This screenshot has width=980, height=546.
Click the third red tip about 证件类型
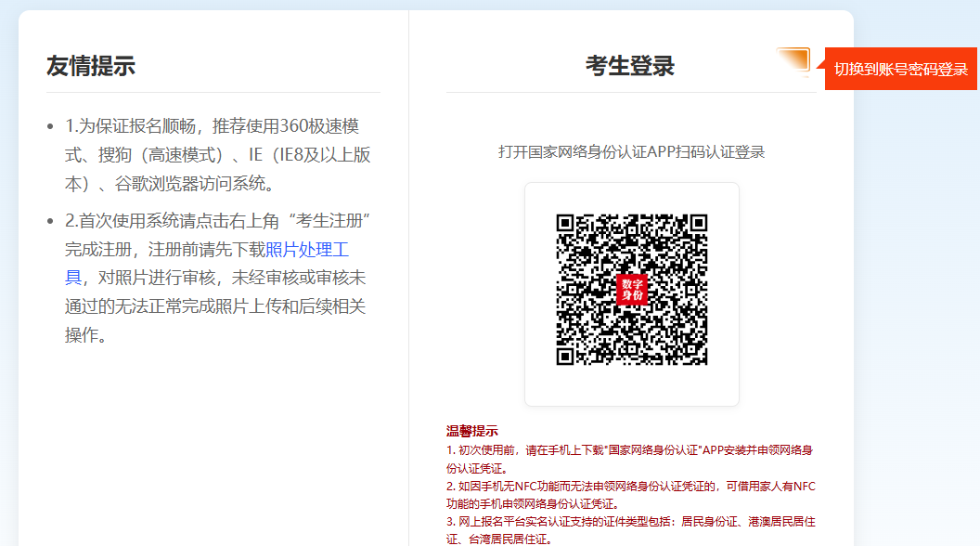click(630, 529)
